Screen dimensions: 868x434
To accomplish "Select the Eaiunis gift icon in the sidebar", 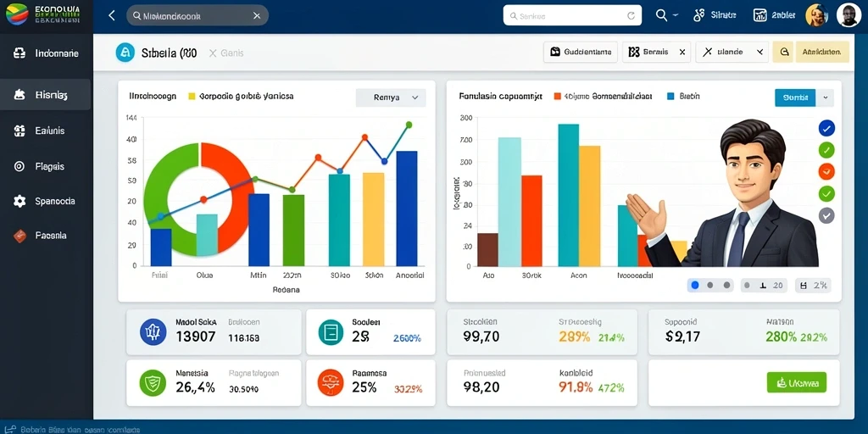I will 19,131.
